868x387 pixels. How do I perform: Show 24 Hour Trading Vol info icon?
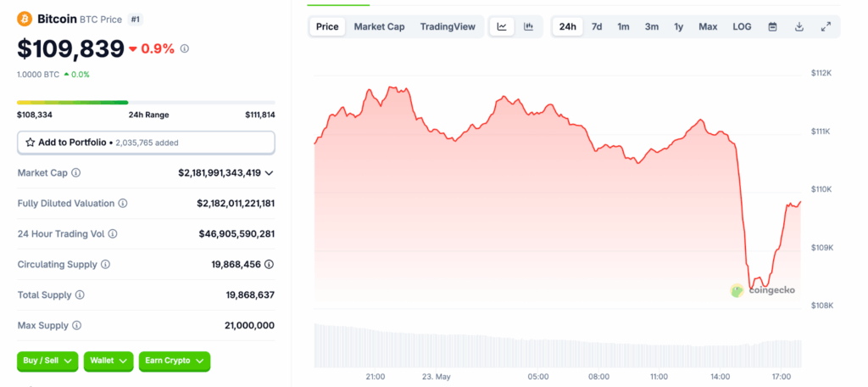113,234
